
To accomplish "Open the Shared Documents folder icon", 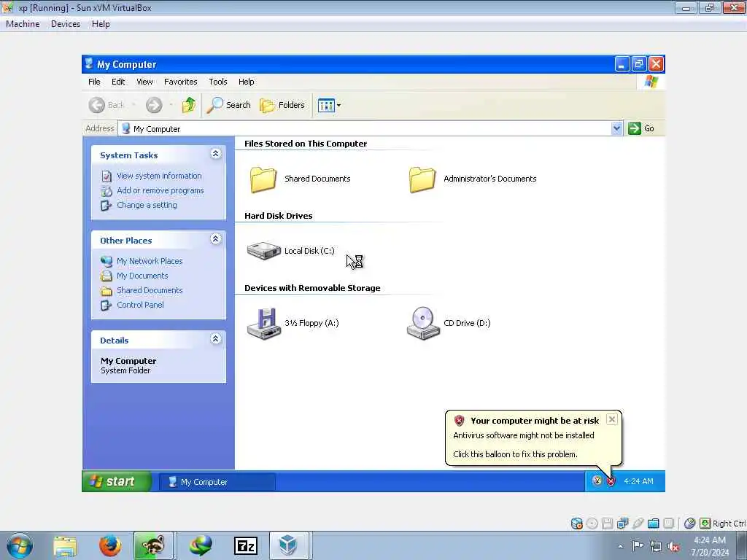I will coord(263,179).
